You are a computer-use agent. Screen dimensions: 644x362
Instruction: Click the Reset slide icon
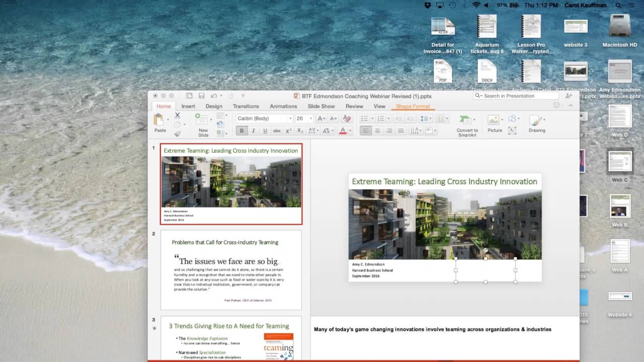(220, 124)
